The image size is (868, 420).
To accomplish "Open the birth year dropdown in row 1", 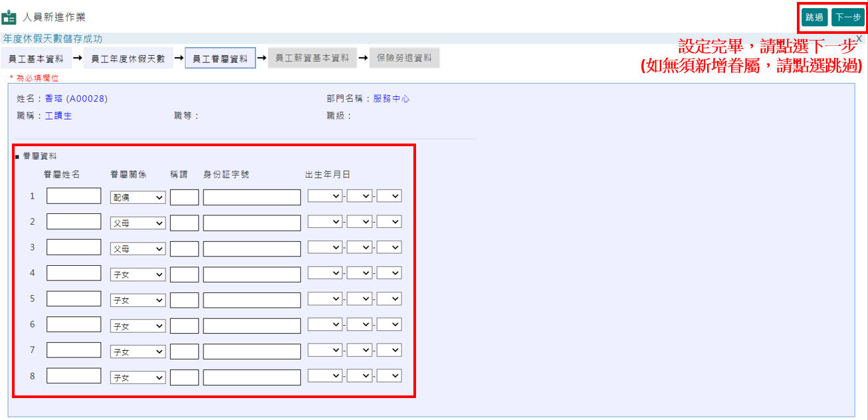I will coord(325,195).
